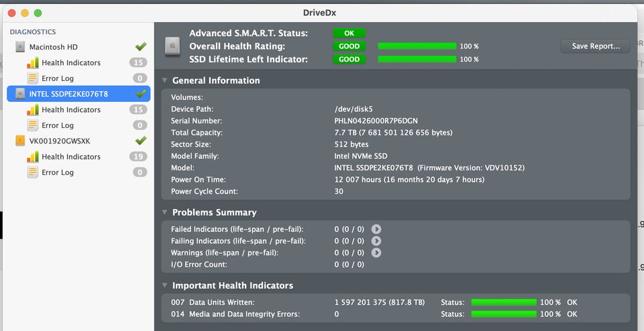Click serial number PHLN0426000R7P6DGN

tap(376, 121)
